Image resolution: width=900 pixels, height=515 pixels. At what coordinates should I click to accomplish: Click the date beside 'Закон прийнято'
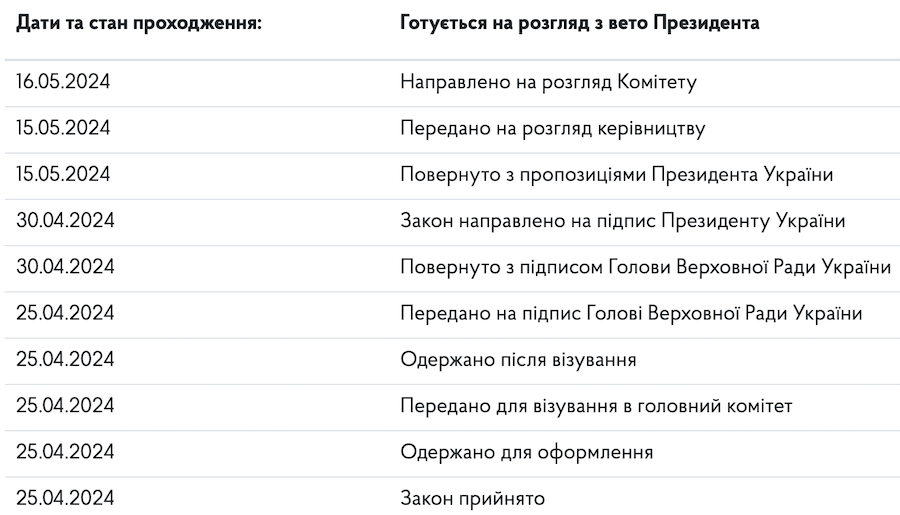click(63, 498)
